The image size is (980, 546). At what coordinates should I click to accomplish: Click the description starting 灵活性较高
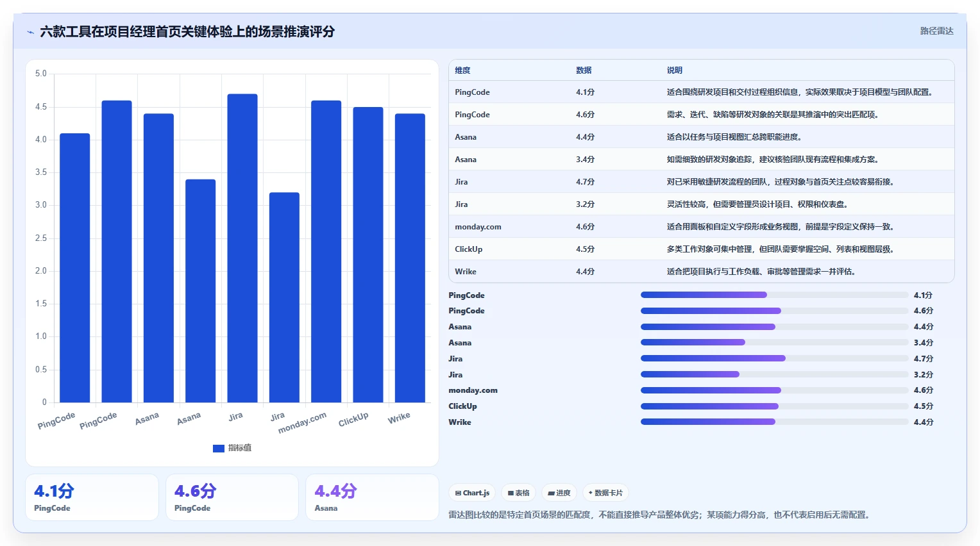[757, 204]
